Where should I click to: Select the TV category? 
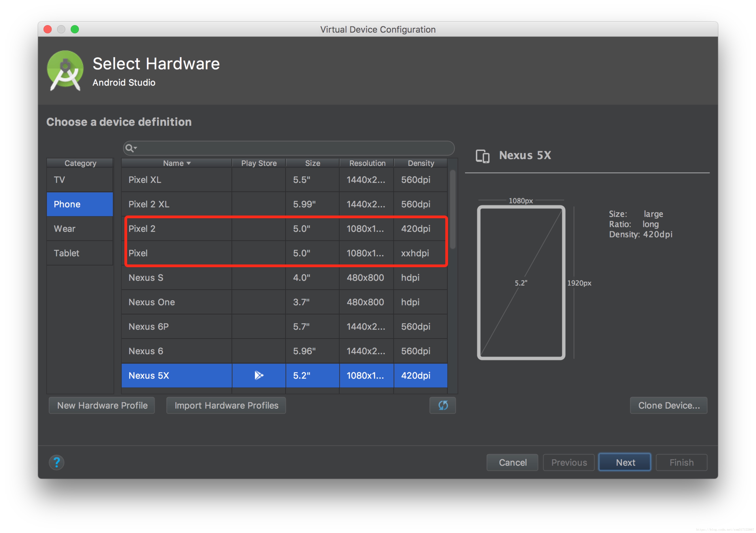click(x=59, y=180)
